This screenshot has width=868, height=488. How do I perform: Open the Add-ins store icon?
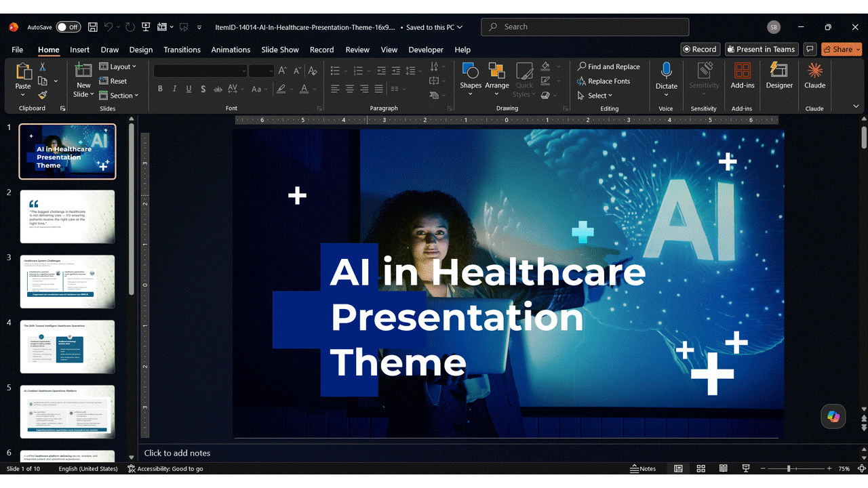click(x=743, y=76)
